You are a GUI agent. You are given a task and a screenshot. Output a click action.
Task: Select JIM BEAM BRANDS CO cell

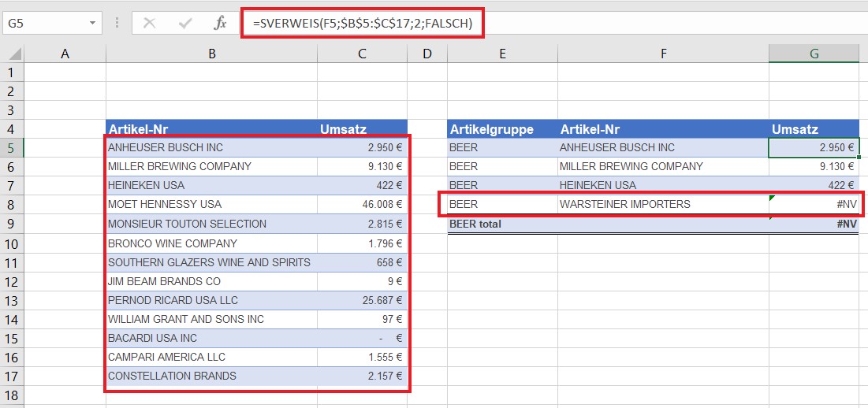pyautogui.click(x=211, y=281)
